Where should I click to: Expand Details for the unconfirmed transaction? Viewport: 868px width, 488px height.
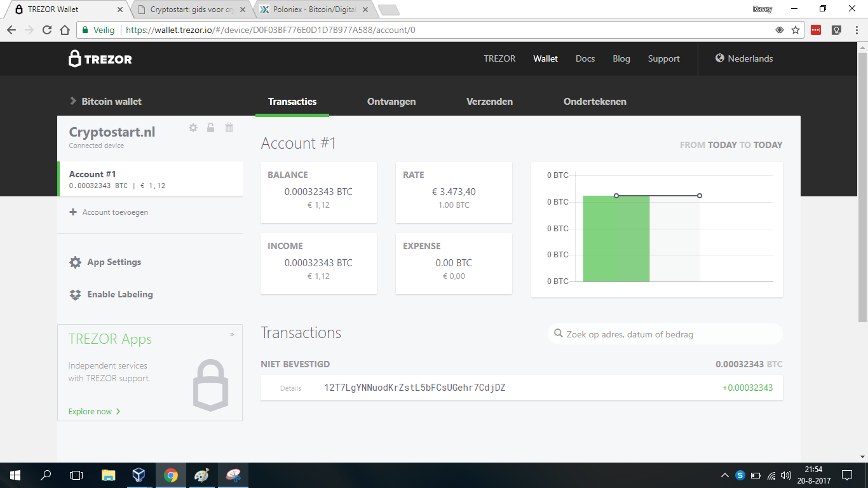point(291,388)
